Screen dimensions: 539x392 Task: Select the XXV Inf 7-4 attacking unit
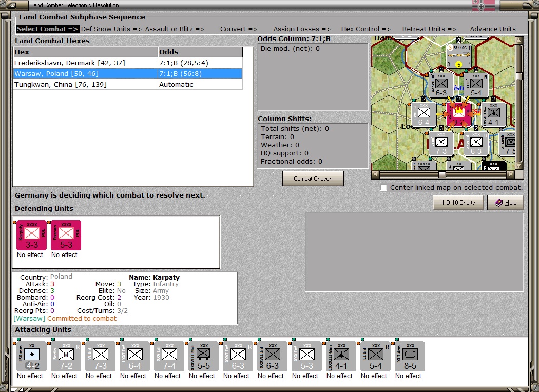[169, 356]
